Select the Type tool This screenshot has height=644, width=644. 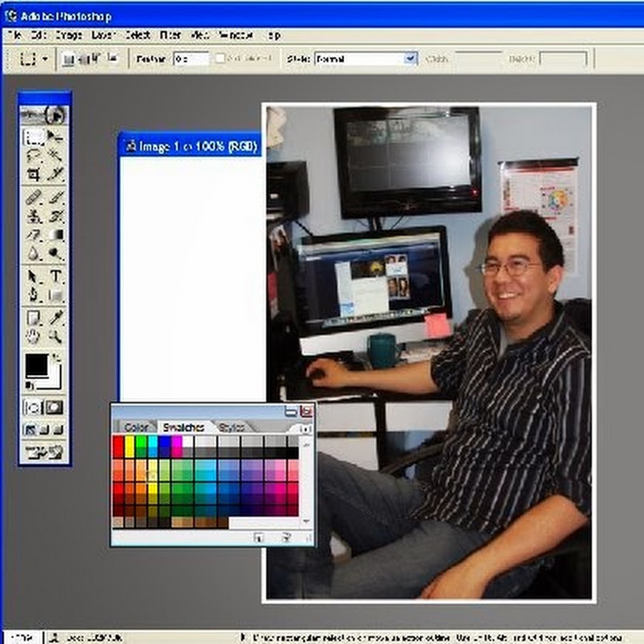pos(56,276)
